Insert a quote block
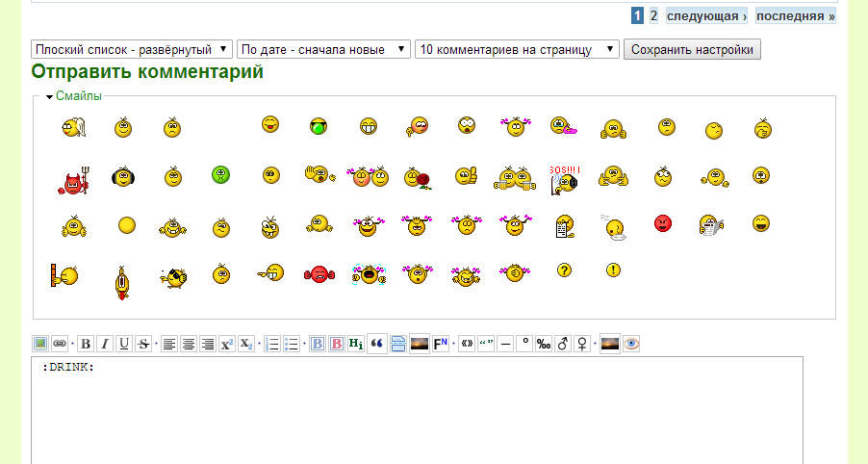 pos(377,344)
